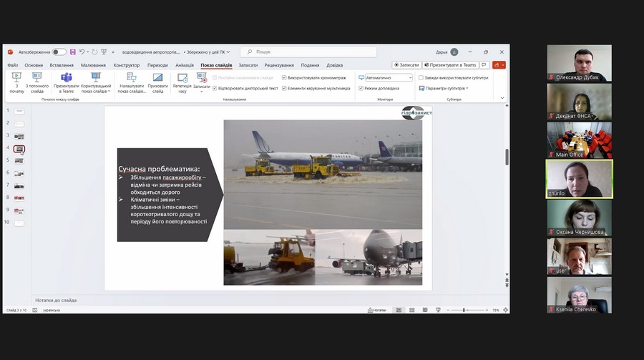Toggle Presenter View (Режим доповідача) checkbox
This screenshot has height=360, width=644.
[361, 88]
